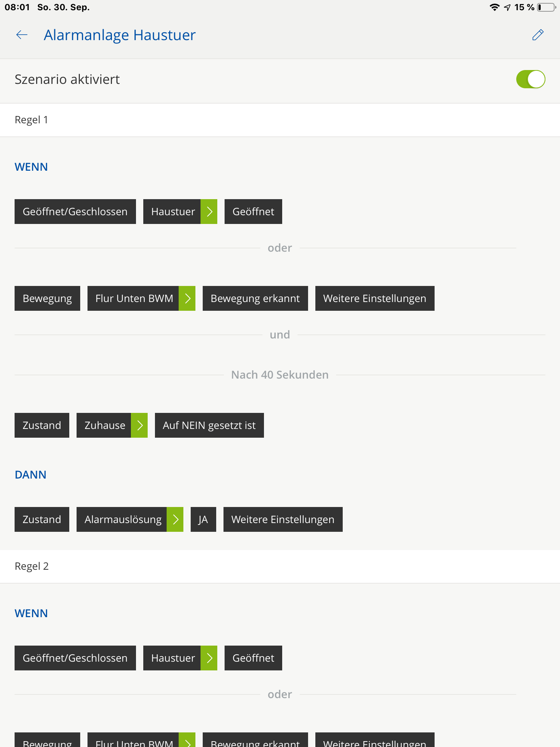Expand the Flur Unten BWM chevron in Regel 1
This screenshot has height=747, width=560.
click(x=187, y=298)
